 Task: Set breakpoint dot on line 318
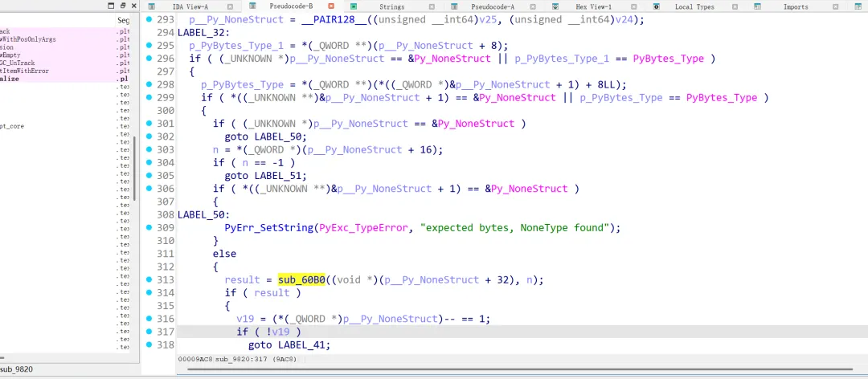(149, 344)
